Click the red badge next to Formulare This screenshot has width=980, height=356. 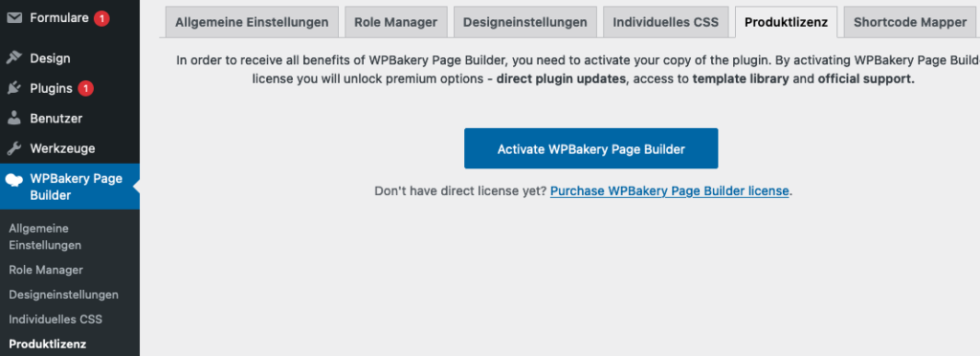(101, 19)
